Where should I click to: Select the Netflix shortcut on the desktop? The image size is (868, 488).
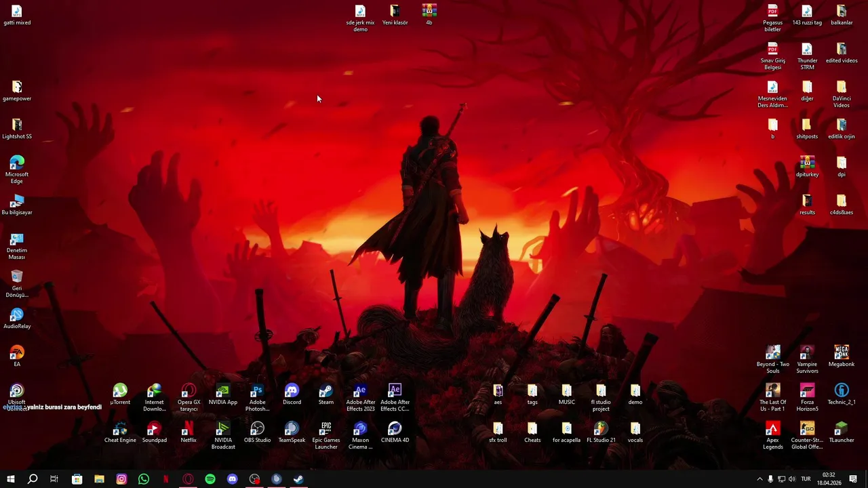click(189, 432)
